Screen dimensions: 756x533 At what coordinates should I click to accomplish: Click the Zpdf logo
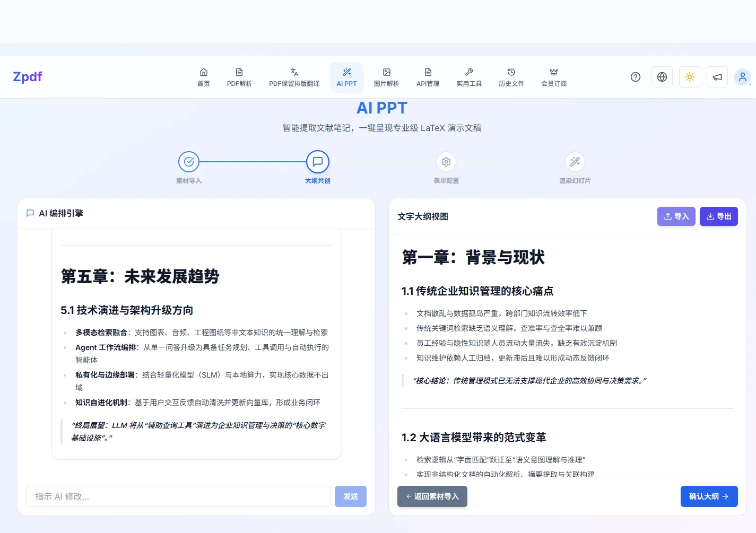28,77
